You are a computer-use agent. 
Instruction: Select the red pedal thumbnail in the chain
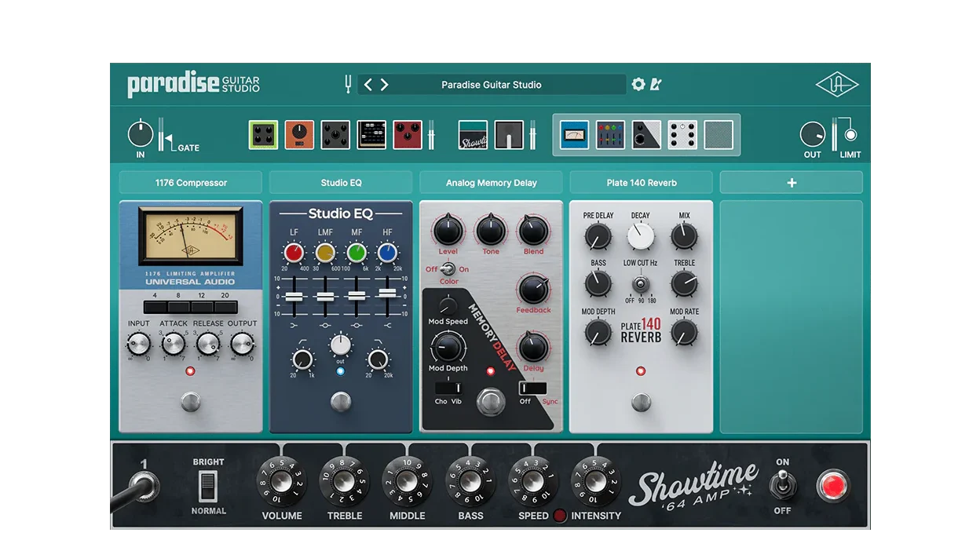(x=408, y=135)
